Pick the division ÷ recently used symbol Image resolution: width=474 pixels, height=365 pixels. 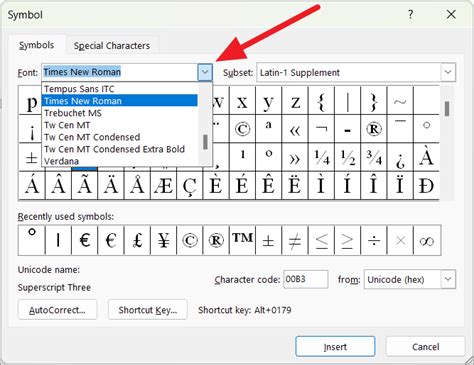click(x=374, y=240)
